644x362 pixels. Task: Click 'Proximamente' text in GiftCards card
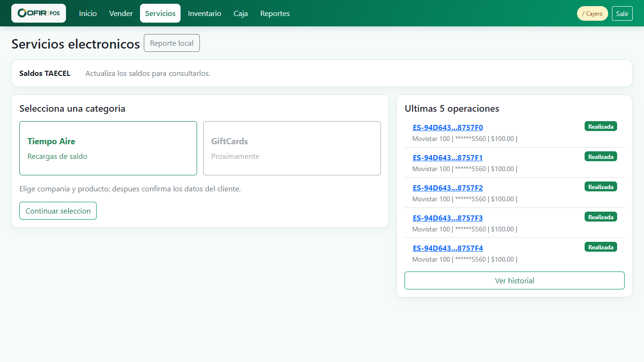235,156
